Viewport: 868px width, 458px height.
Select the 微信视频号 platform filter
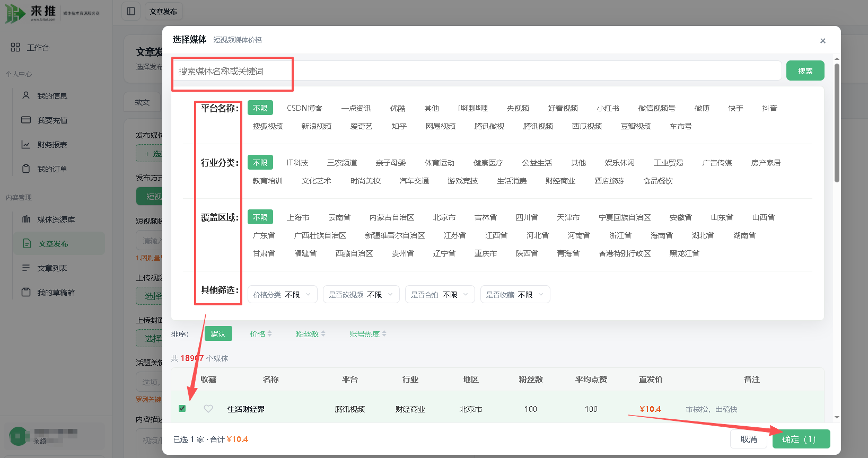(656, 108)
